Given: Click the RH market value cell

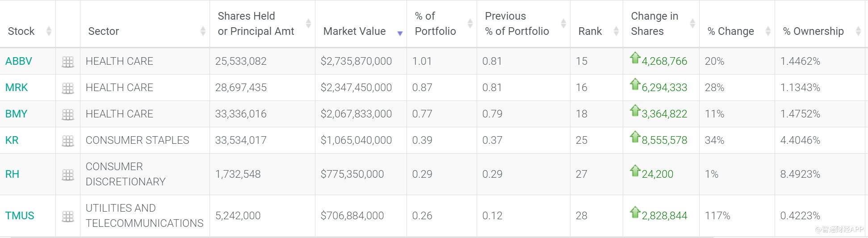Looking at the screenshot, I should tap(352, 174).
